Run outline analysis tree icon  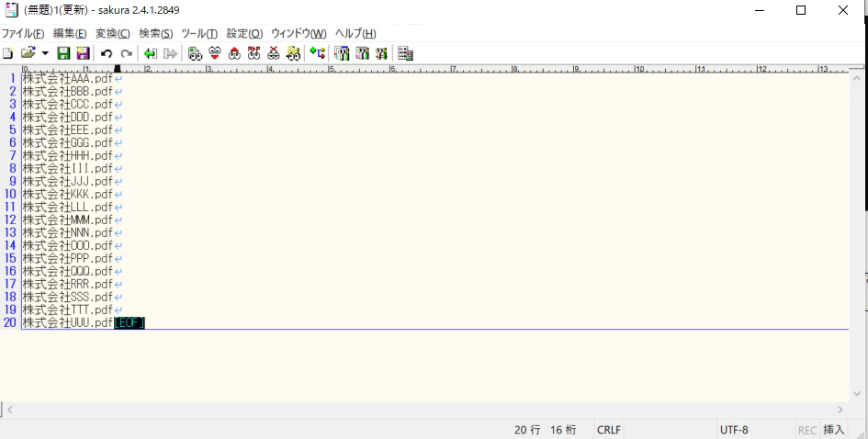coord(317,53)
